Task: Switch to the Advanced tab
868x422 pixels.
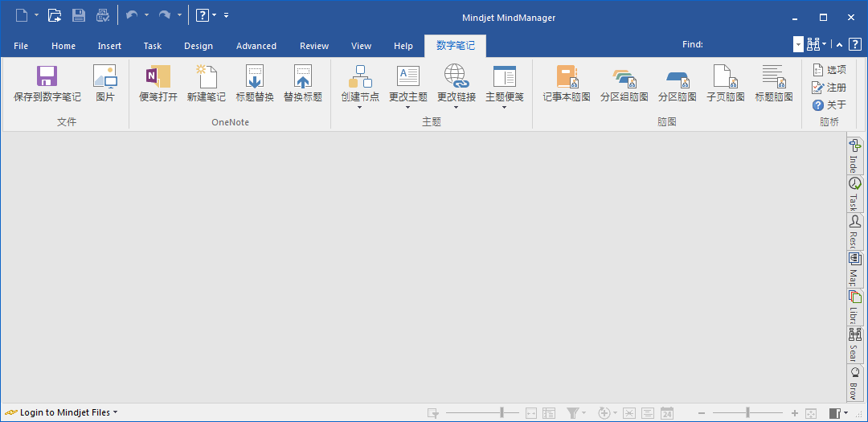Action: click(x=256, y=46)
